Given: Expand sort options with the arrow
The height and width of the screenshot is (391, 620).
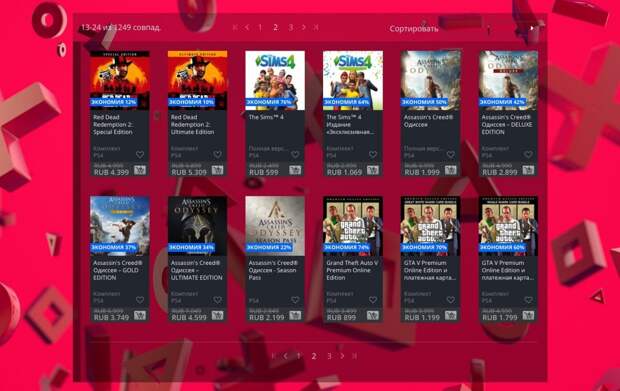Looking at the screenshot, I should [x=532, y=28].
